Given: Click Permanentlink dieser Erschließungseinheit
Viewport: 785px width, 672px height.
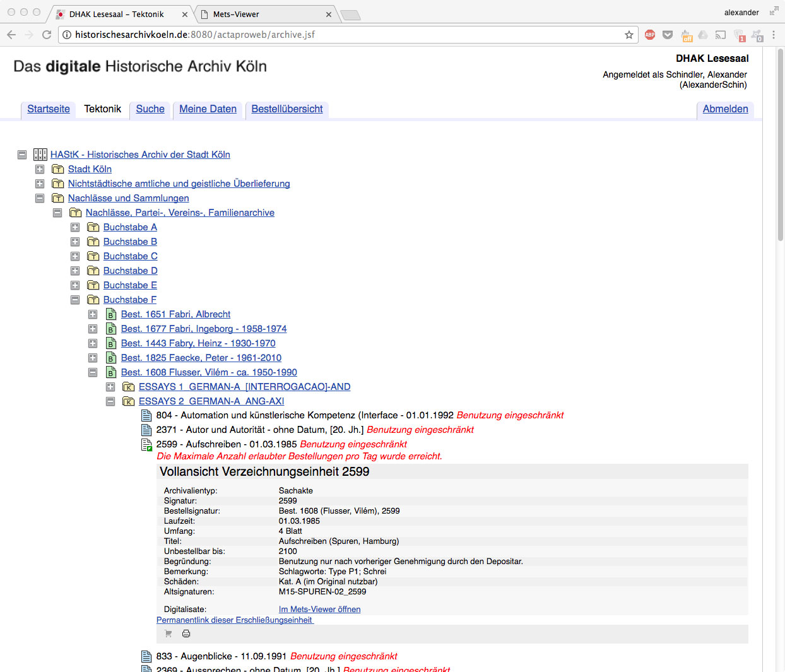Looking at the screenshot, I should pos(235,620).
